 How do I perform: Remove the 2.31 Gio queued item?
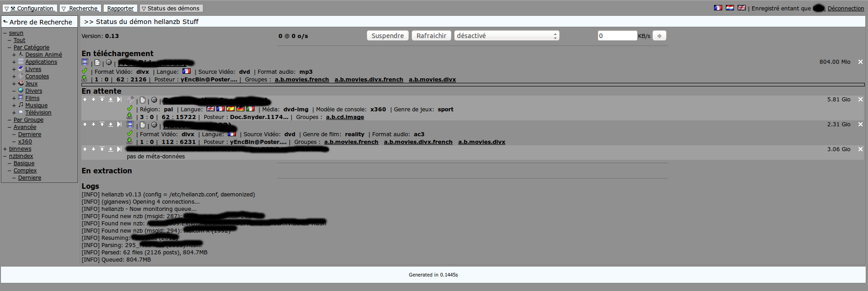pyautogui.click(x=860, y=124)
